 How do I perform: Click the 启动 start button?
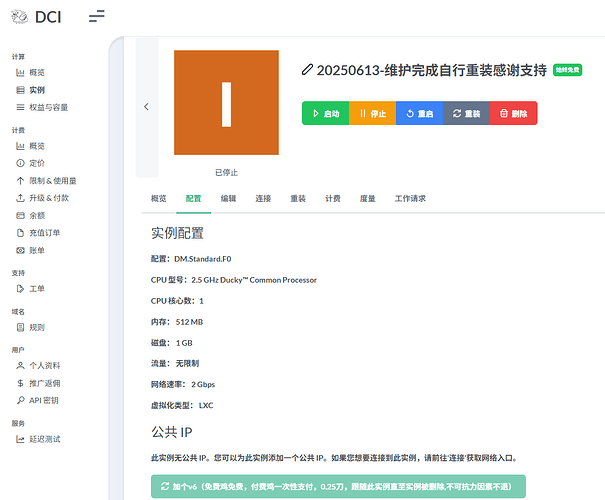(x=326, y=113)
